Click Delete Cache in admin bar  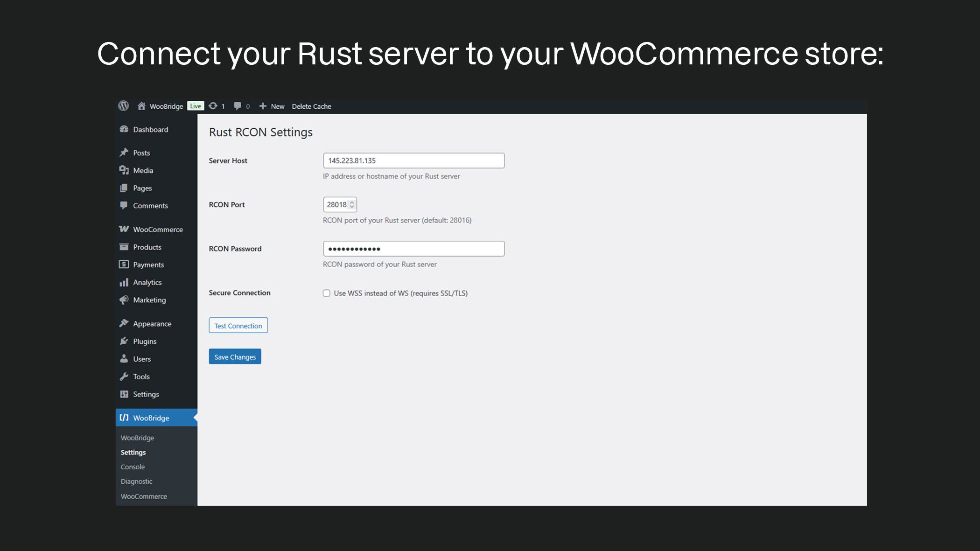311,106
